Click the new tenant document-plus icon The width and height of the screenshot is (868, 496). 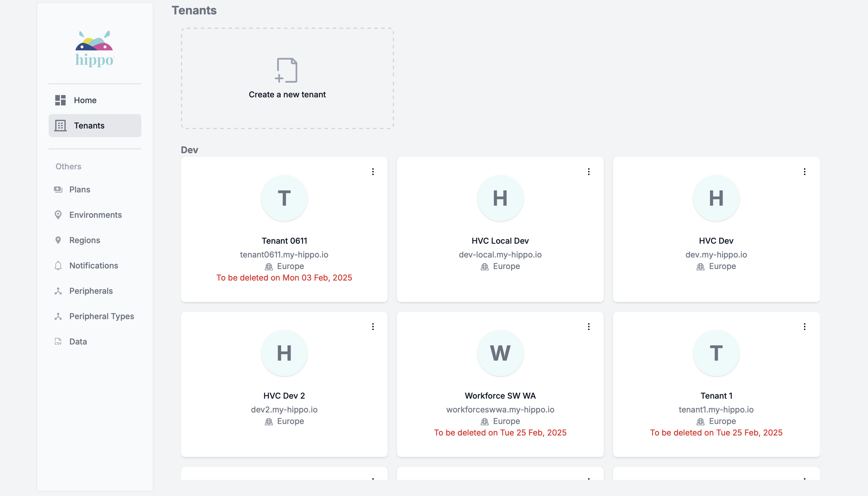click(x=286, y=70)
